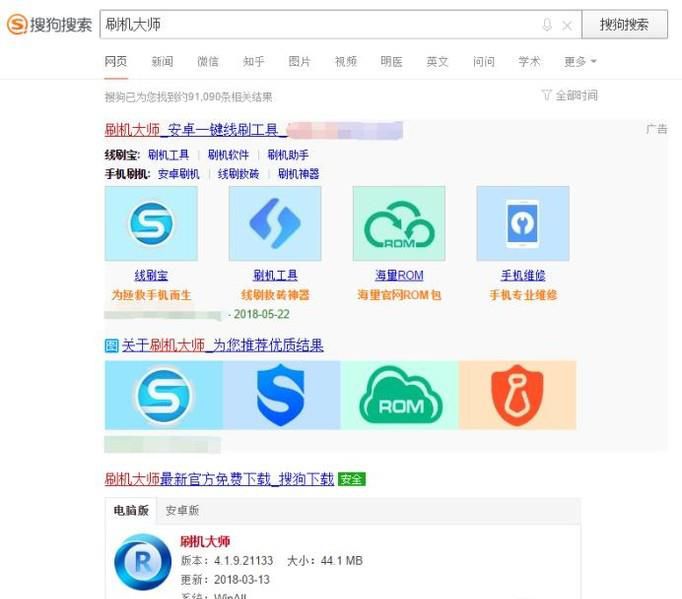Click the 海量ROM caption link
Screen dimensions: 682x599
[x=399, y=275]
